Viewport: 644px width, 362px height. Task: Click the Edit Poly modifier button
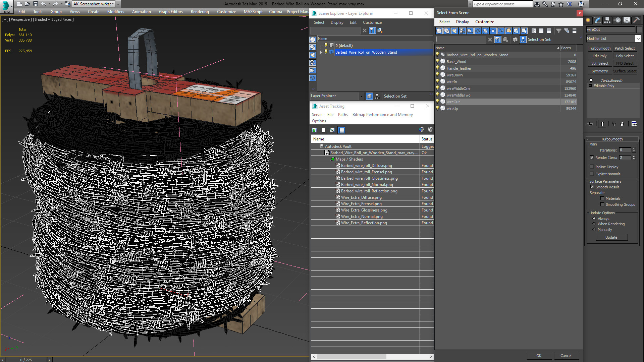coord(599,56)
